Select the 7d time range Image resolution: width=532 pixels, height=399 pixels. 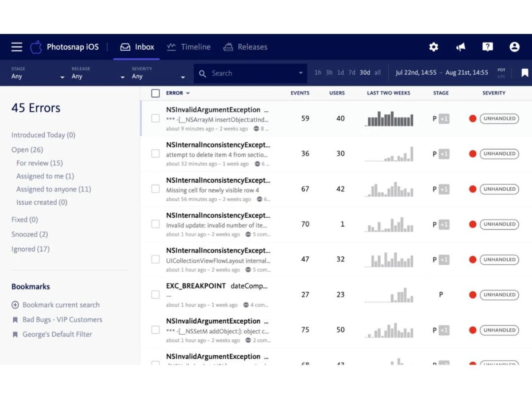point(352,73)
